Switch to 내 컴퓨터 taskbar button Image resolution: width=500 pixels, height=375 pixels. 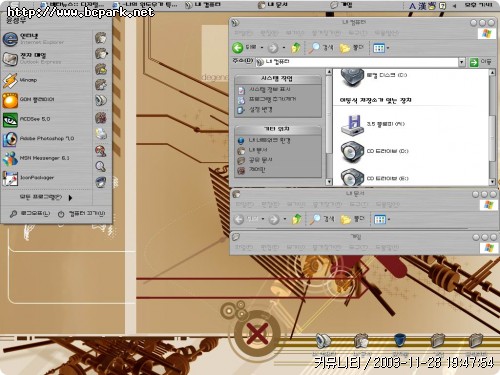203,5
